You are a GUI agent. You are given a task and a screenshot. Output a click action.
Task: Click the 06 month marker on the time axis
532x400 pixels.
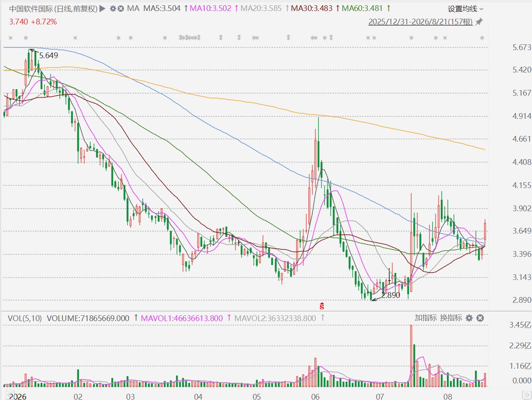click(x=315, y=396)
